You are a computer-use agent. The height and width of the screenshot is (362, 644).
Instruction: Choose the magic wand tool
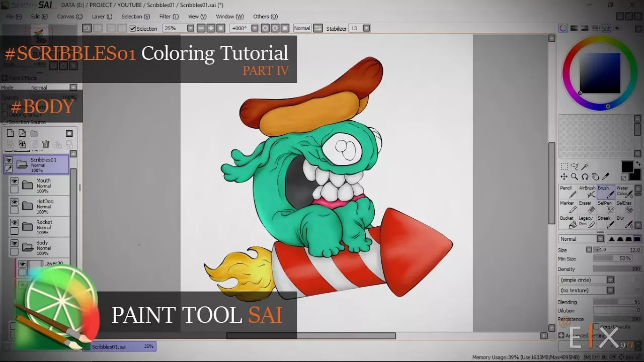pos(585,166)
